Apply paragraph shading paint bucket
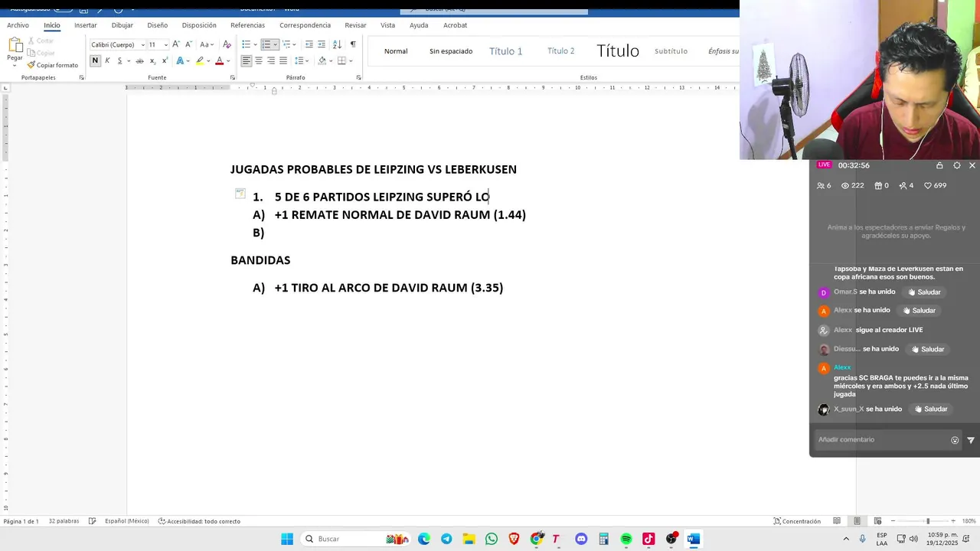980x551 pixels. point(322,60)
